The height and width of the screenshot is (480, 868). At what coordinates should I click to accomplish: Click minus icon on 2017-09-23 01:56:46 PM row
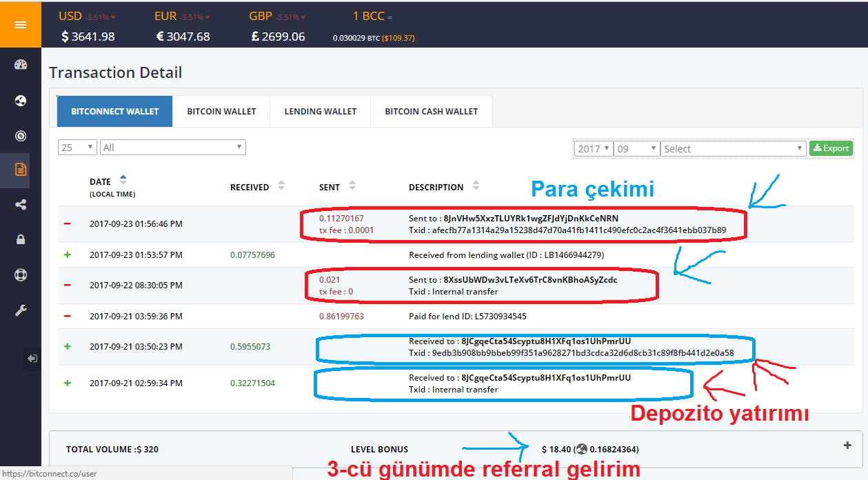(x=68, y=224)
